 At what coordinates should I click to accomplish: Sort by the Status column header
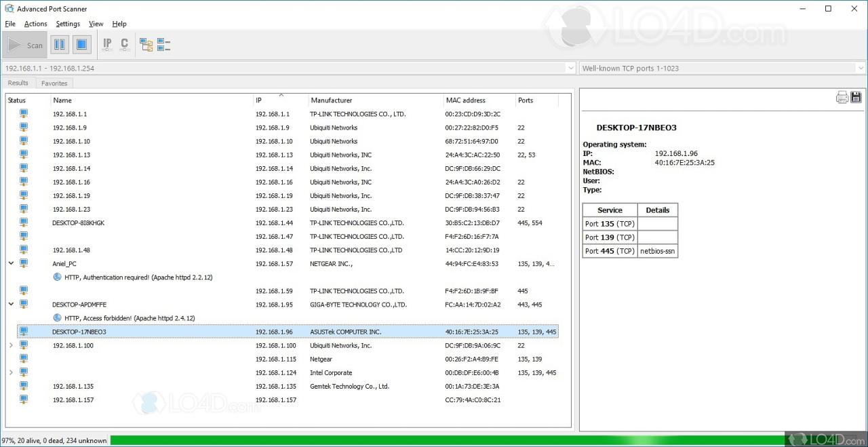[x=28, y=100]
